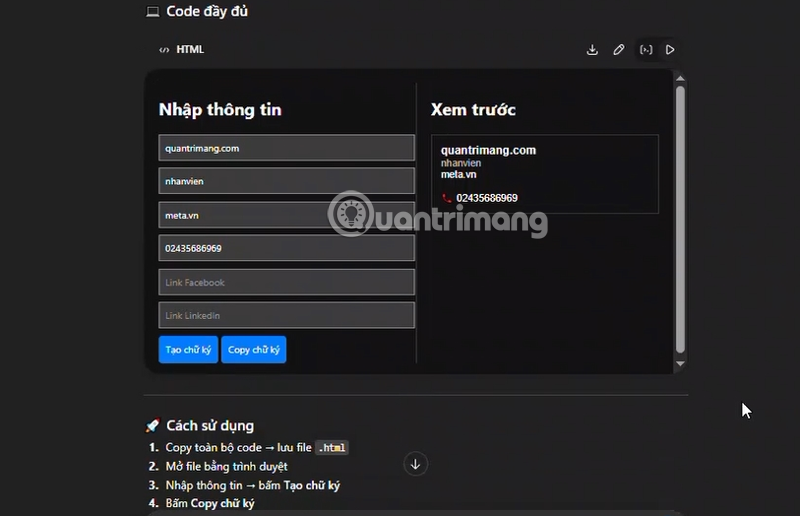Click the Cách sử dụng heading

coord(210,426)
